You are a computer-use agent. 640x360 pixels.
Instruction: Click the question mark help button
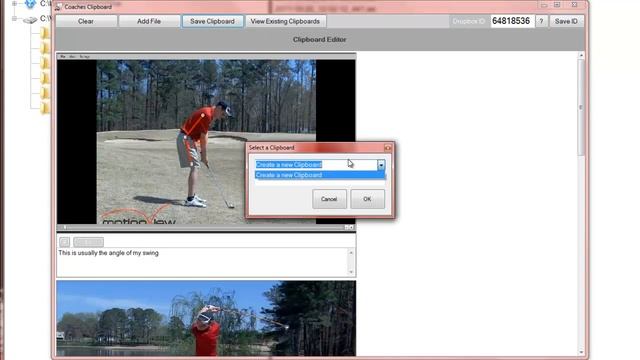[x=541, y=21]
